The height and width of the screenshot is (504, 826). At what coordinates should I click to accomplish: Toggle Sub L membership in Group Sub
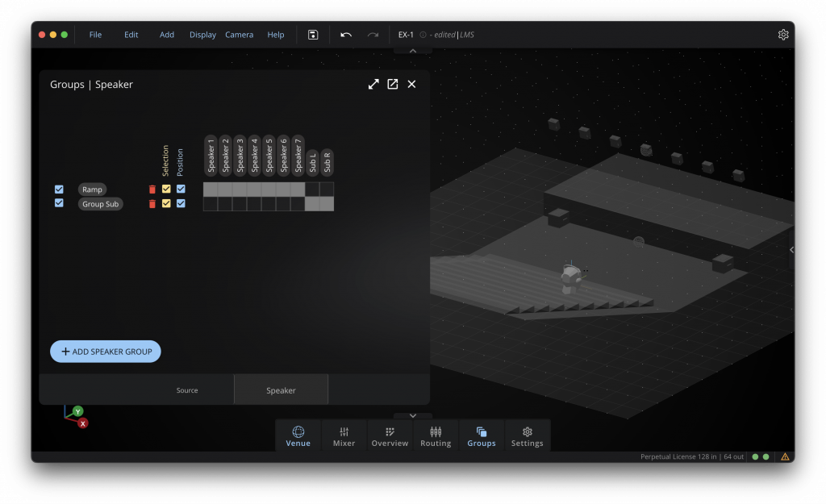click(312, 204)
